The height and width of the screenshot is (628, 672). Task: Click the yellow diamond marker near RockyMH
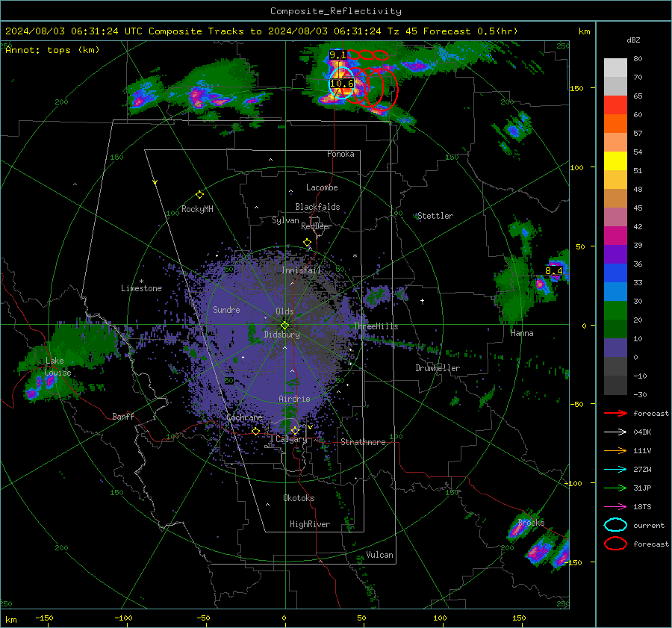199,195
